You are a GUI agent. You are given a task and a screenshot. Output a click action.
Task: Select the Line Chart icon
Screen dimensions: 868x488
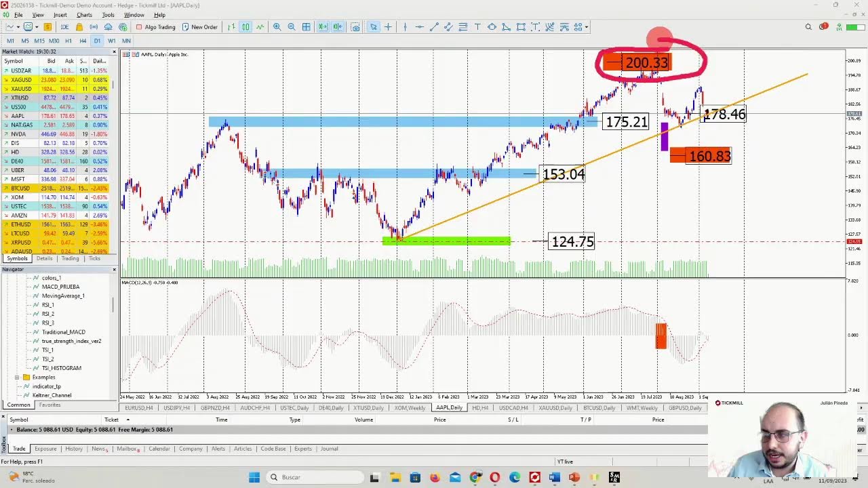tap(260, 27)
